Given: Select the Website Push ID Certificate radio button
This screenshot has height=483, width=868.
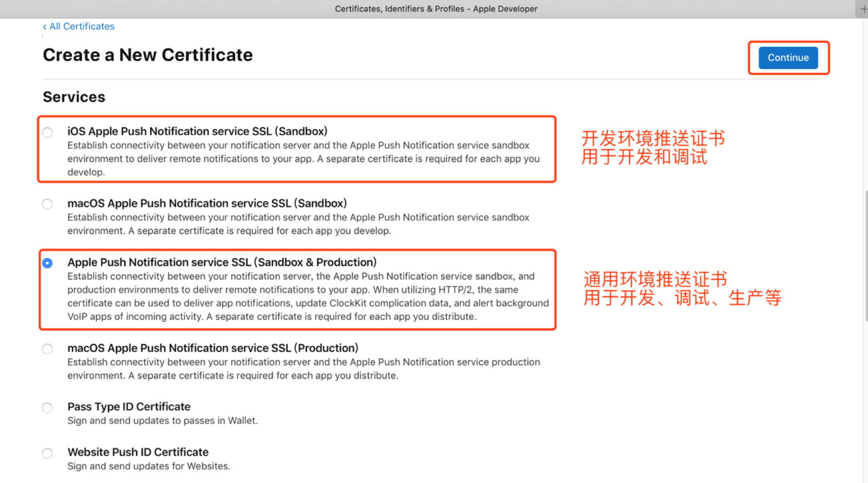Looking at the screenshot, I should (x=47, y=453).
